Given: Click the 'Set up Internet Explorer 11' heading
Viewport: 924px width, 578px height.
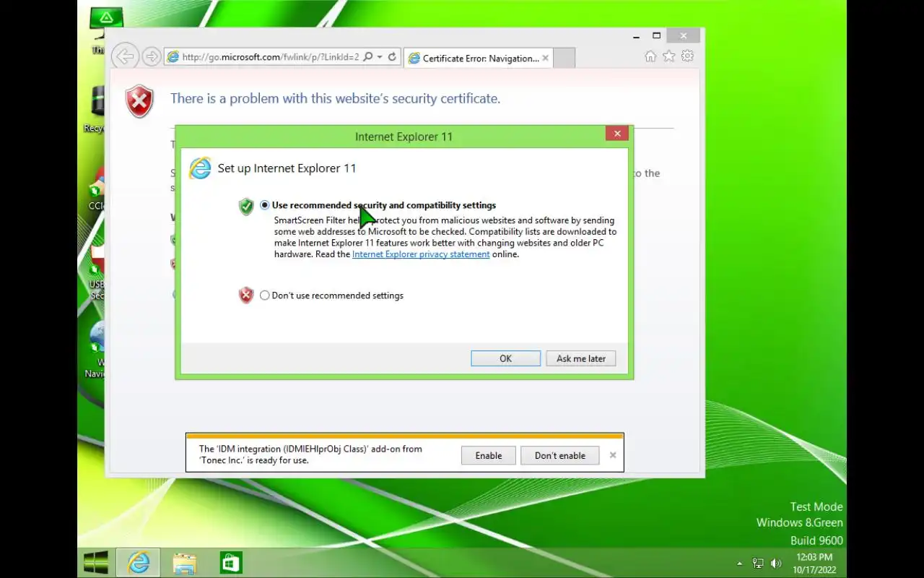Looking at the screenshot, I should [287, 168].
